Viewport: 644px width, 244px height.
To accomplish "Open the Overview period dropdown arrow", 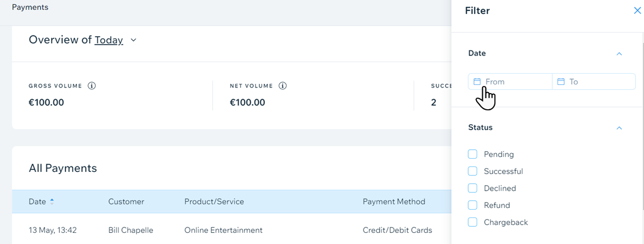I will click(x=133, y=40).
